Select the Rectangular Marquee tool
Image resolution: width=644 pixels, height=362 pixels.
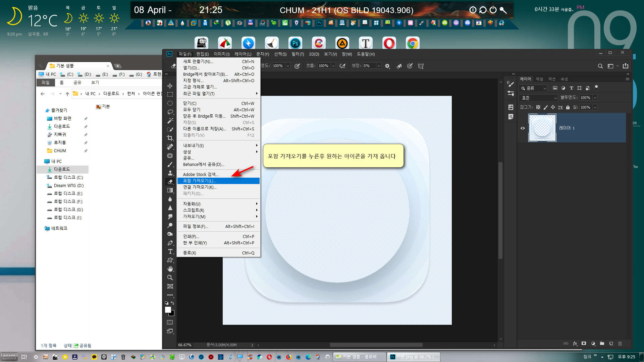[170, 95]
